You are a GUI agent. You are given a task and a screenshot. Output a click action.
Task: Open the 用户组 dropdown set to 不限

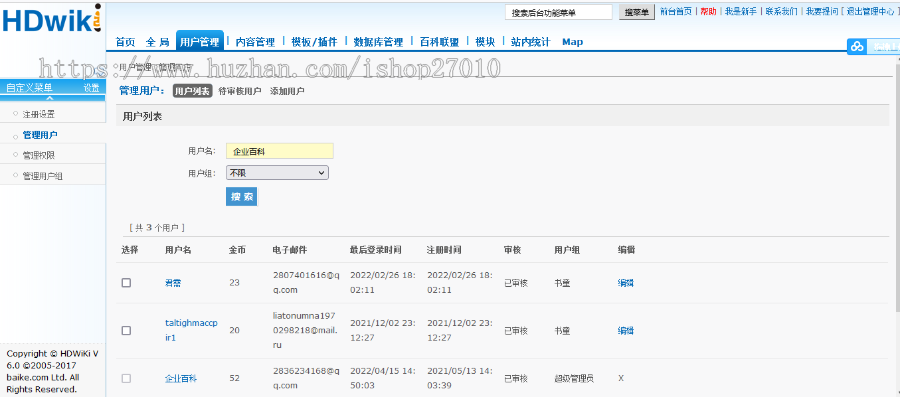coord(278,173)
